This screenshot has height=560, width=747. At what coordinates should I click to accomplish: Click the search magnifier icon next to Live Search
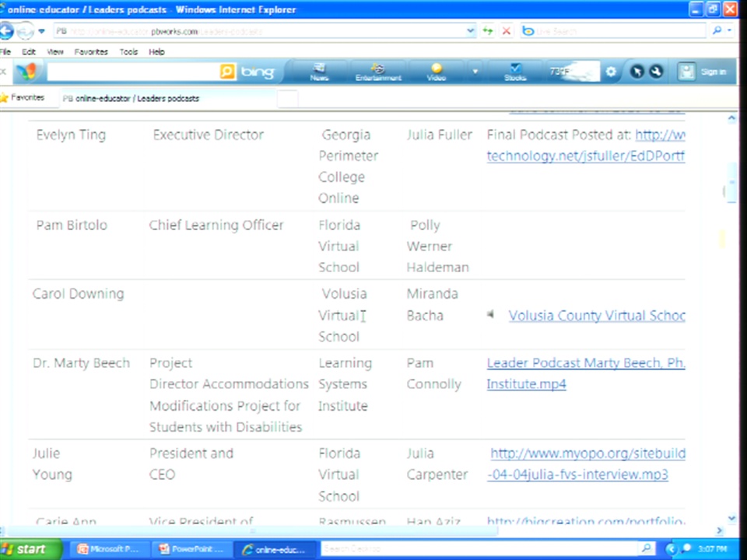click(717, 30)
